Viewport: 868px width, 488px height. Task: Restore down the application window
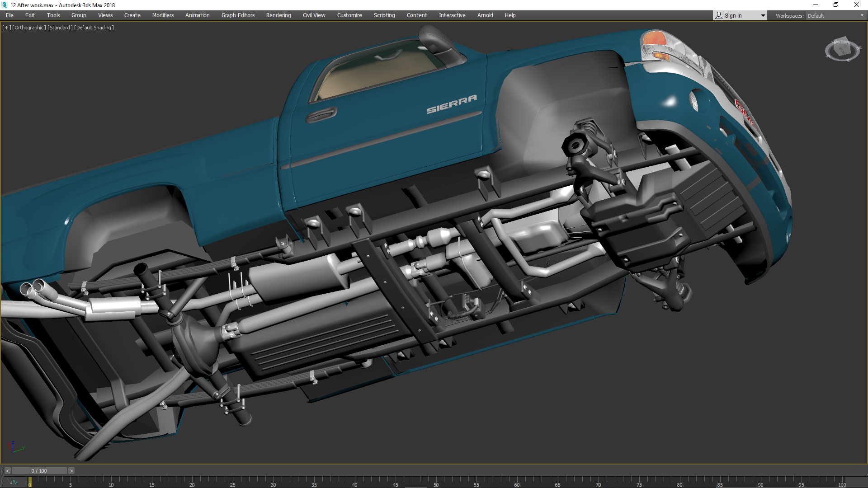click(x=835, y=5)
